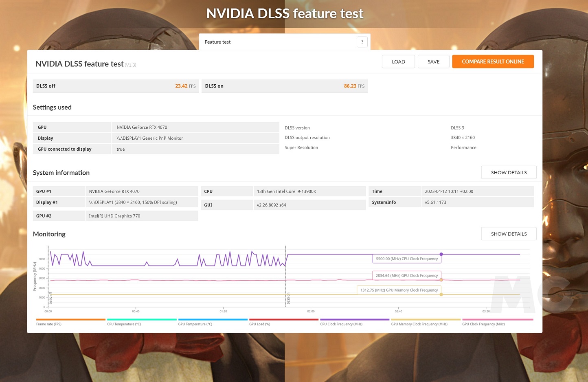This screenshot has width=588, height=382.
Task: Click the pink GPU Clock Frequency legend bar
Action: click(498, 320)
